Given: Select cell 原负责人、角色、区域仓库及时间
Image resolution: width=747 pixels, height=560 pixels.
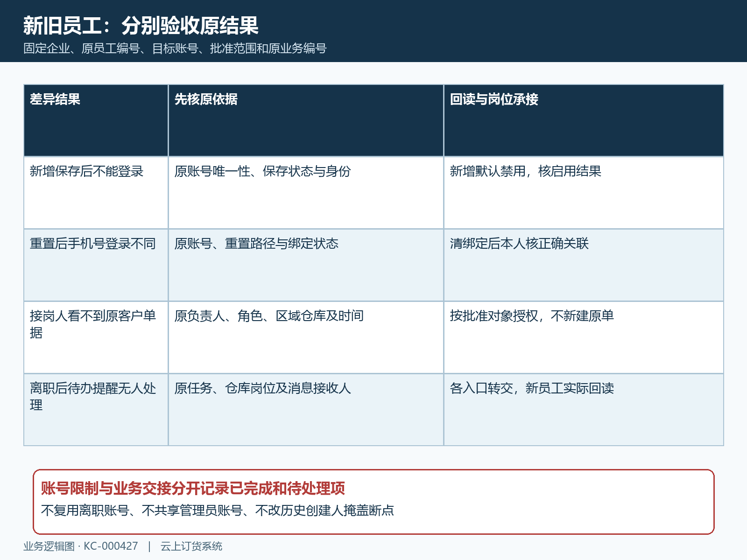Looking at the screenshot, I should pos(306,337).
